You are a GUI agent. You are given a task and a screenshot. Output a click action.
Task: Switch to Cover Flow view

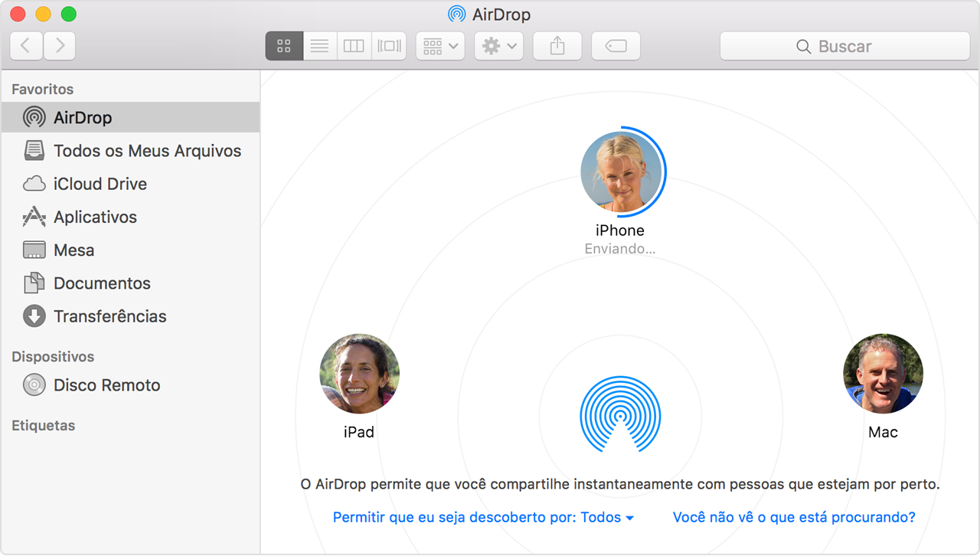[389, 46]
